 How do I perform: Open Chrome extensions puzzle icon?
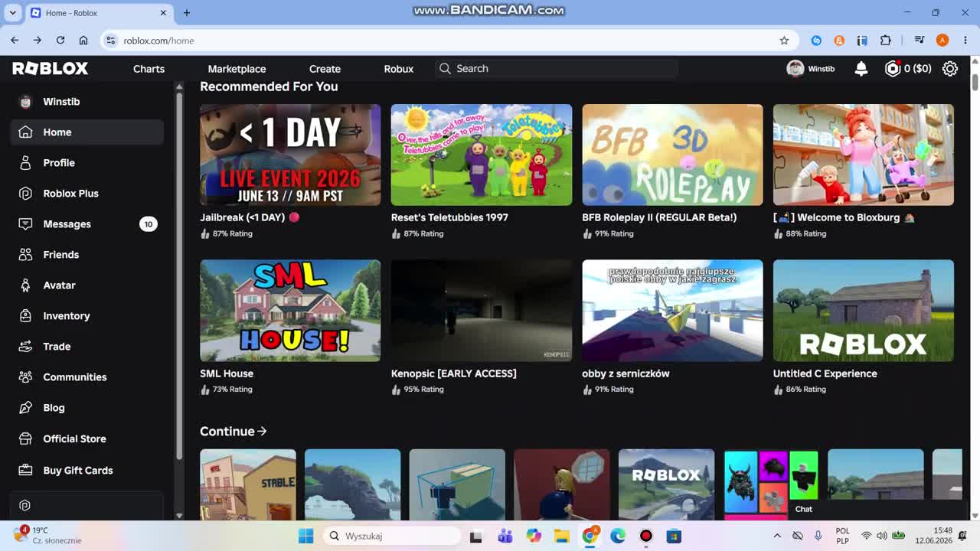[x=886, y=41]
